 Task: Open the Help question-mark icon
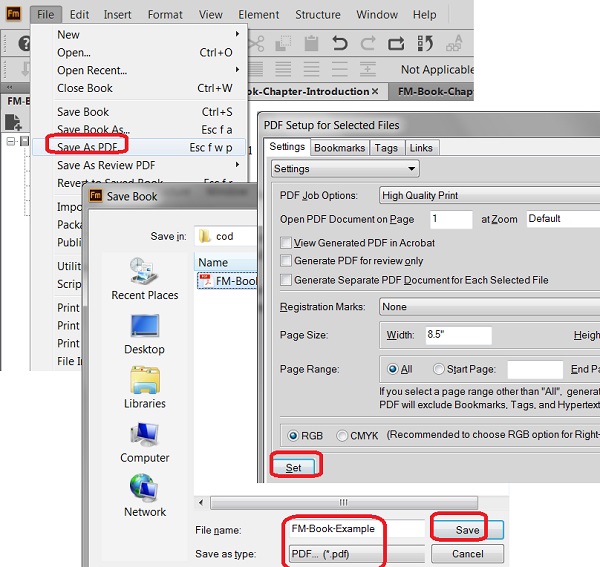coord(24,43)
